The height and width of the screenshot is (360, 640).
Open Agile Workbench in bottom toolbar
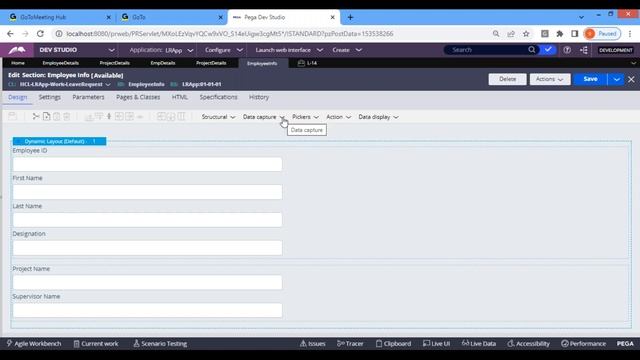[34, 344]
